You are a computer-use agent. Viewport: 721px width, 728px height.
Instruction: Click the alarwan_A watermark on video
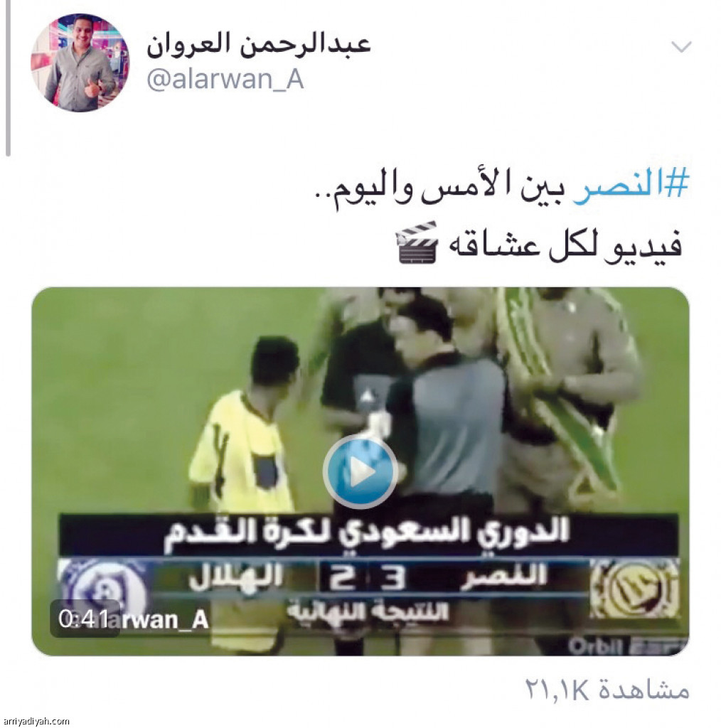[158, 619]
